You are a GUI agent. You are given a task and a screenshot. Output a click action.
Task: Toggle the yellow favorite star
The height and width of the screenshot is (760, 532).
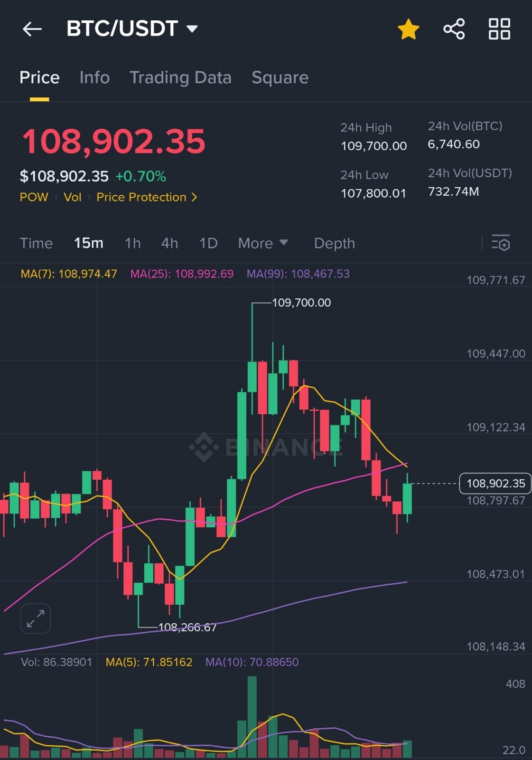coord(408,29)
